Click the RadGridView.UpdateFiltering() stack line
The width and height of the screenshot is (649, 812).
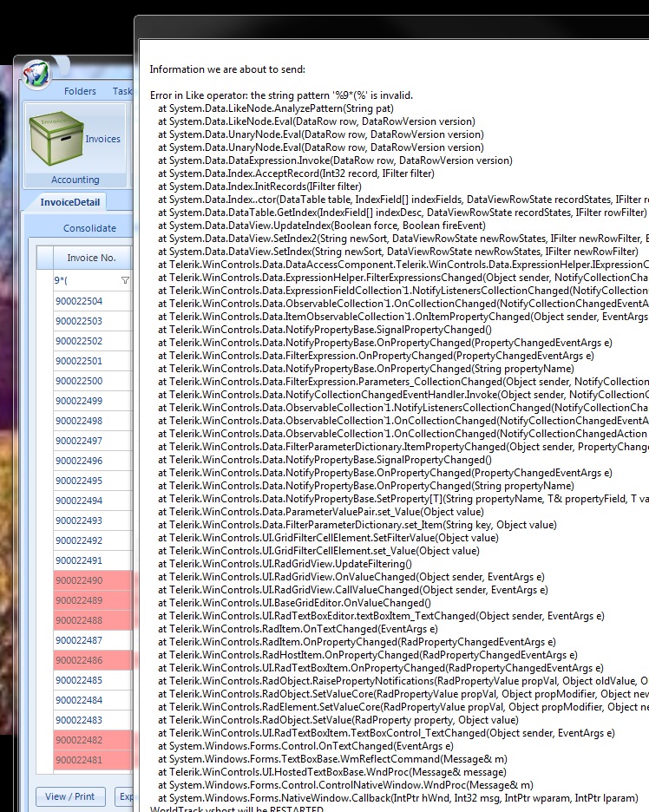[285, 564]
